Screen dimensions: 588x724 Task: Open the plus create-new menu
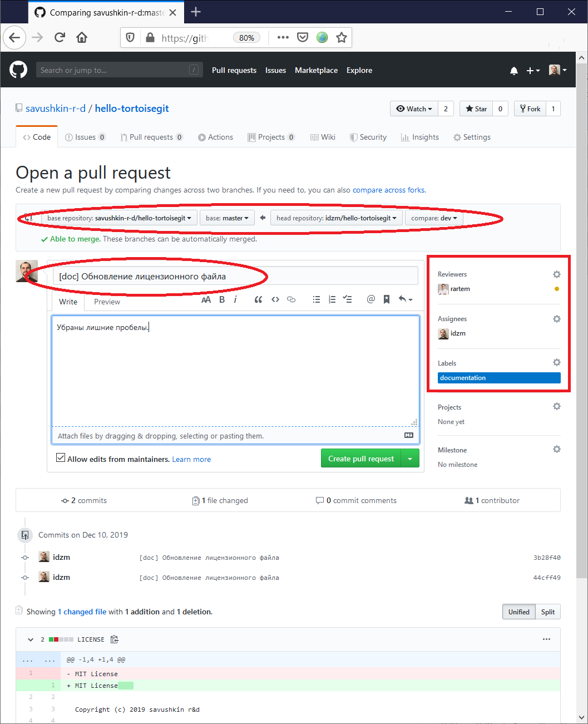pos(533,71)
